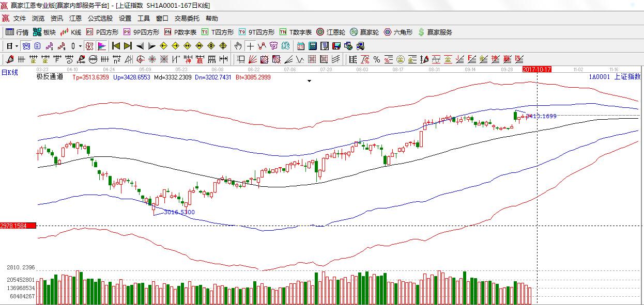
Task: Open the 江恩轮 (Gann wheel) tool
Action: pyautogui.click(x=330, y=32)
